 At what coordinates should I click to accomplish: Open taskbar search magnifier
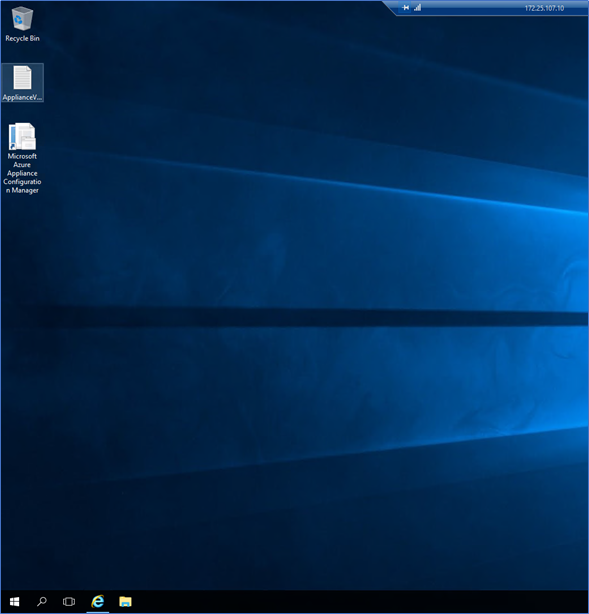[x=42, y=601]
